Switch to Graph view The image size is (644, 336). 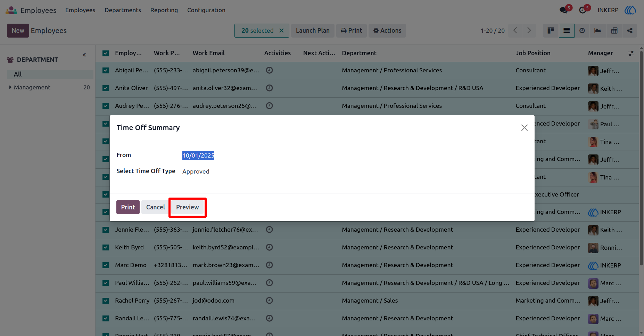tap(598, 31)
